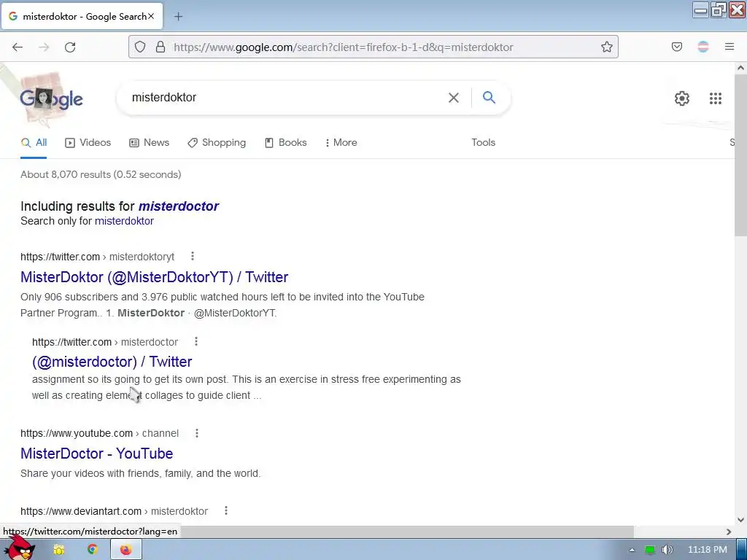Switch to the News tab
Viewport: 747px width, 560px height.
149,142
